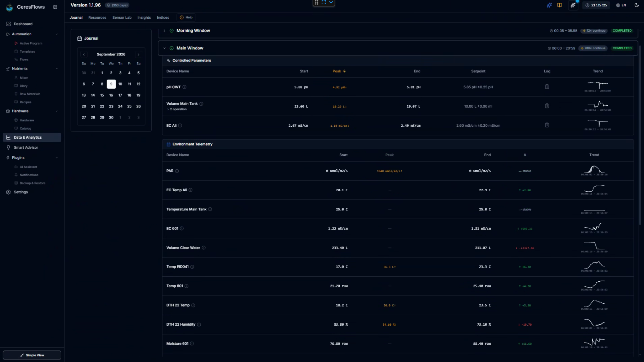Image resolution: width=644 pixels, height=362 pixels.
Task: Switch to the Insights tab
Action: 144,18
